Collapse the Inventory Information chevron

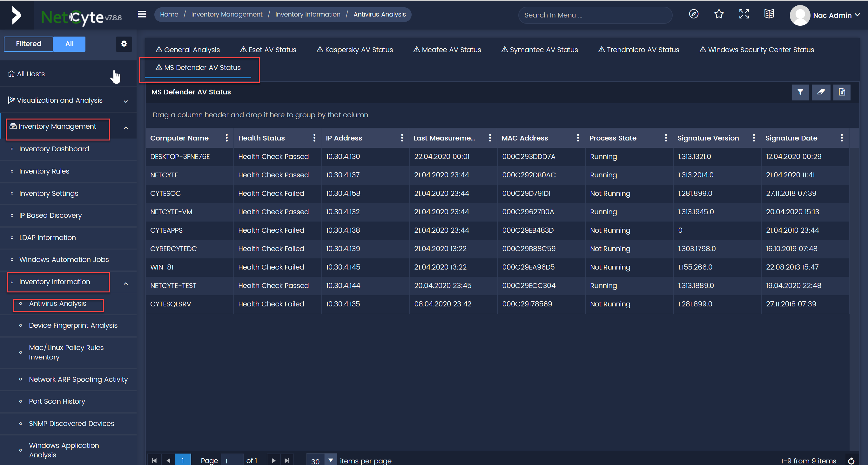[126, 284]
